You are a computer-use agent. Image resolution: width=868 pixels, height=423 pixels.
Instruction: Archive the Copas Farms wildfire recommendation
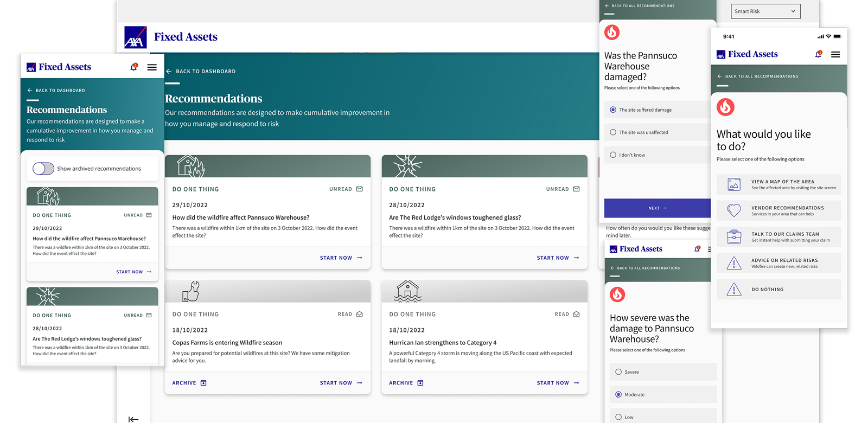[189, 383]
